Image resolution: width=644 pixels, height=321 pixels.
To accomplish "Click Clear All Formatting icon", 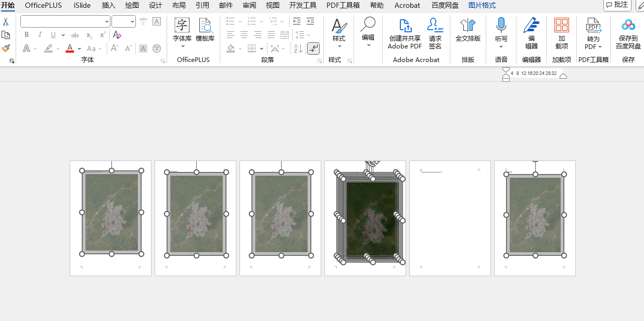I will coord(117,35).
